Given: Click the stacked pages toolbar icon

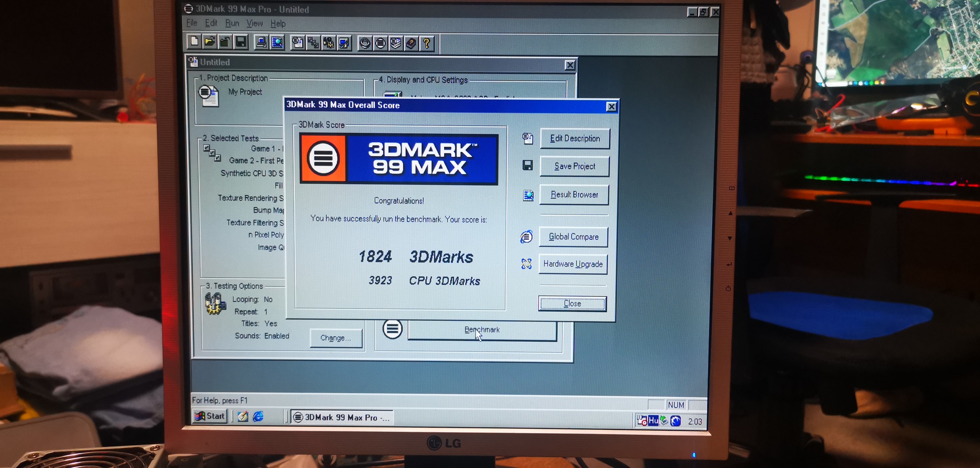Looking at the screenshot, I should (396, 44).
